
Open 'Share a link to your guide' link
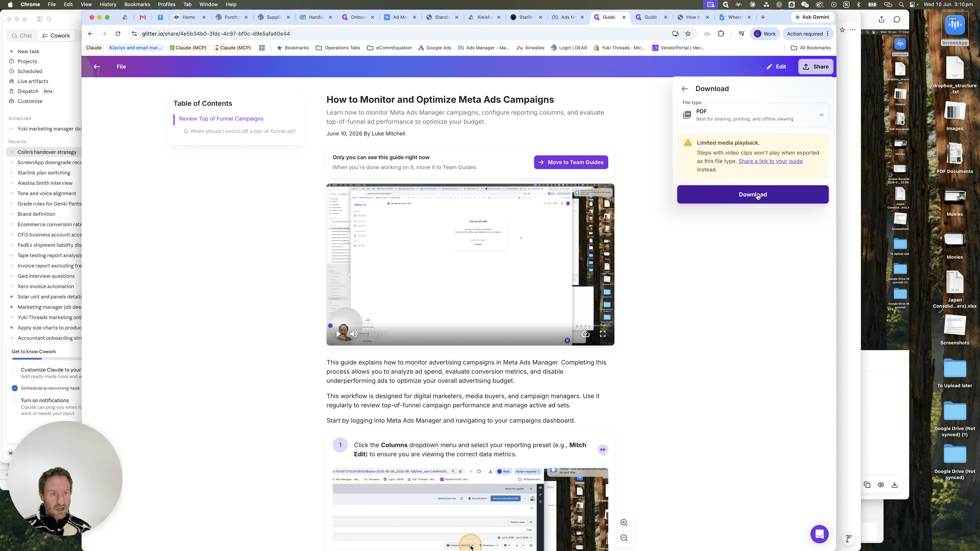(x=770, y=161)
